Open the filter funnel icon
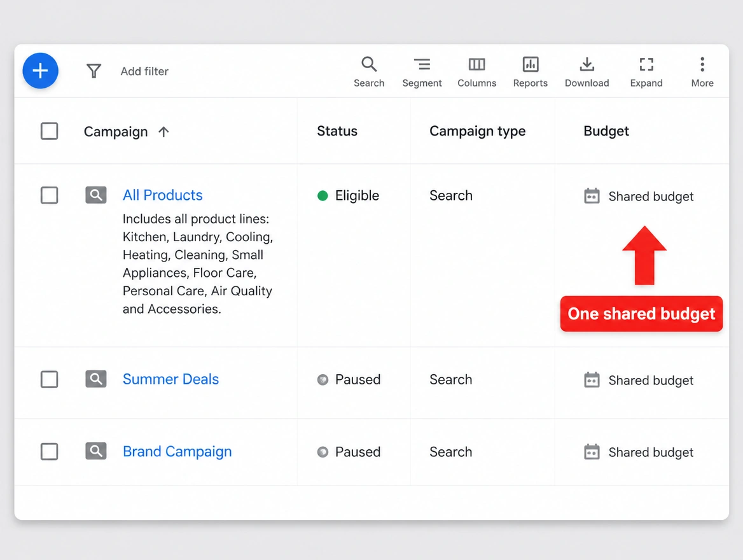The image size is (743, 560). tap(94, 71)
